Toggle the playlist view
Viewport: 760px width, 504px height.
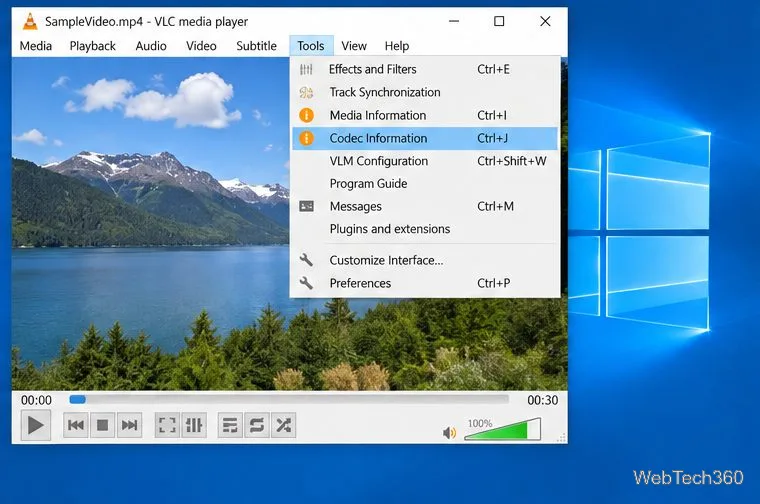pos(230,425)
